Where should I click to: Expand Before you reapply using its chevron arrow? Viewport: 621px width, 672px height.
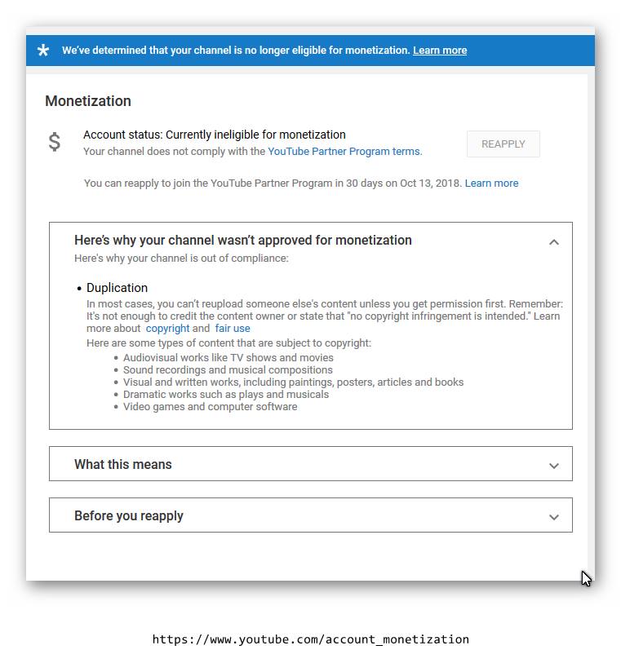click(554, 517)
